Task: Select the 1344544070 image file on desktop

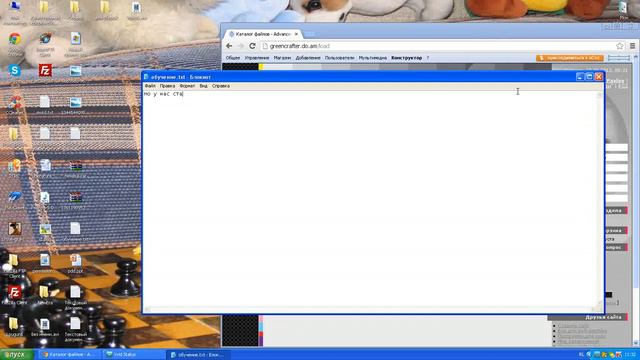Action: [x=76, y=102]
